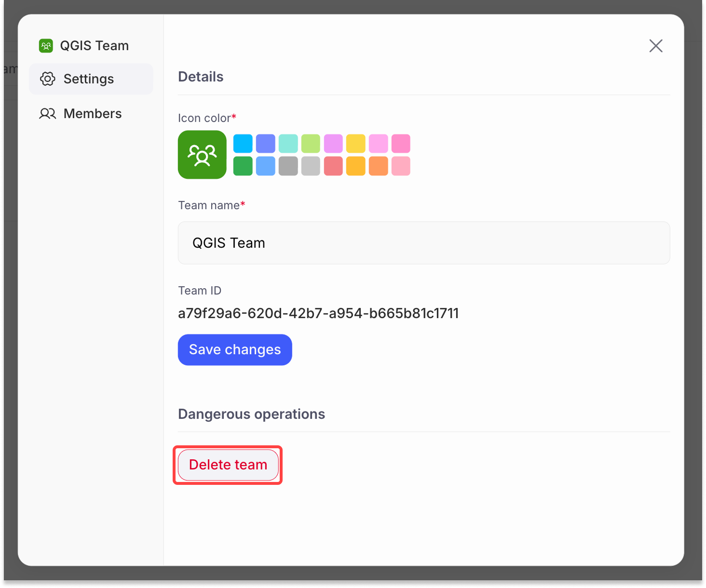Click the Delete team button
The height and width of the screenshot is (588, 706).
click(x=228, y=465)
